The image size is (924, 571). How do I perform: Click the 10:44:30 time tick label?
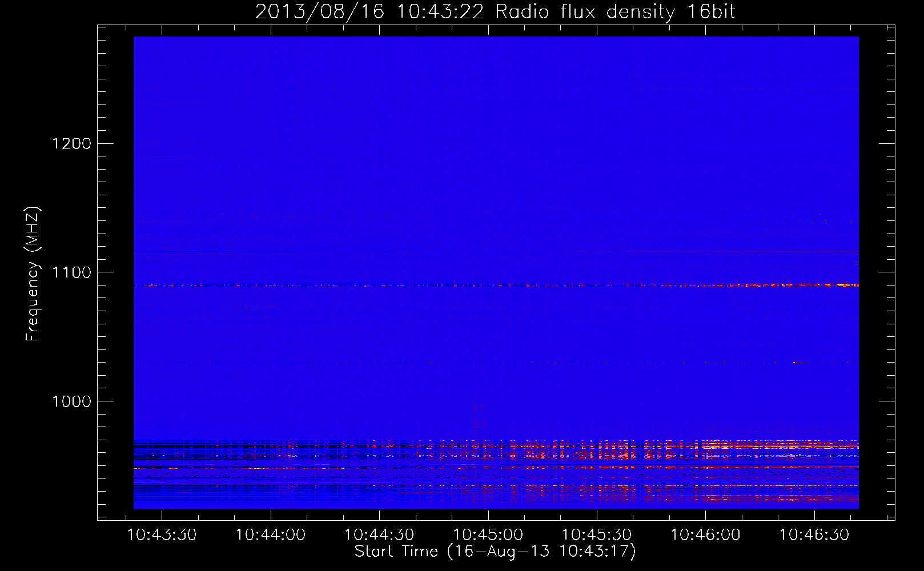(379, 535)
